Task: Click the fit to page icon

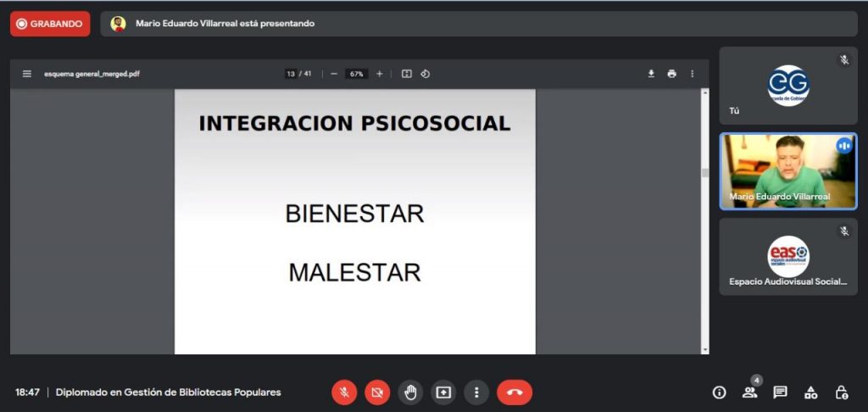Action: pos(407,74)
